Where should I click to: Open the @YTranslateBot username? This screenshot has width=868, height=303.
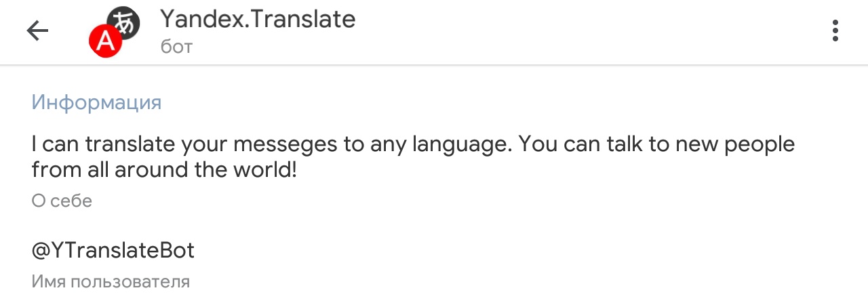click(113, 251)
